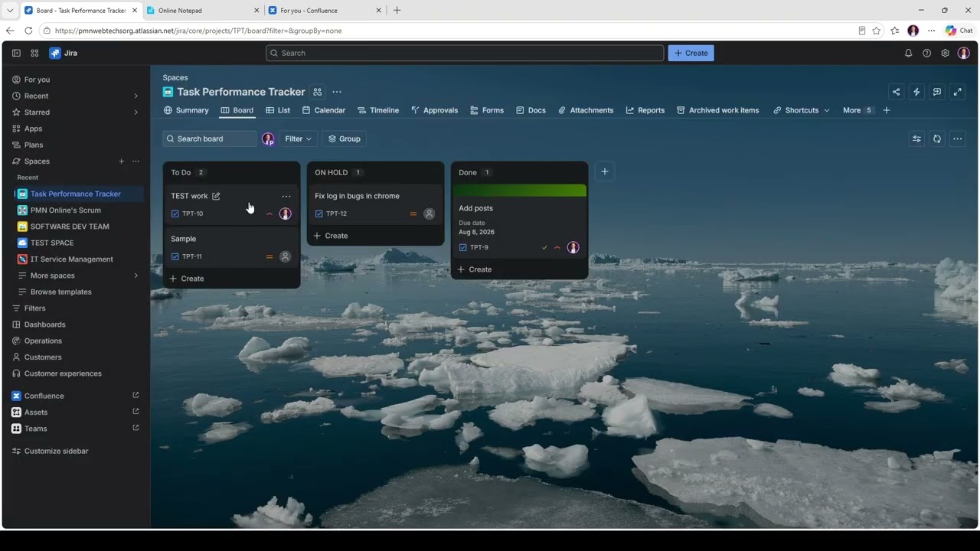Collapse the Jira sidebar with the panel icon
The image size is (980, 551).
(x=16, y=53)
